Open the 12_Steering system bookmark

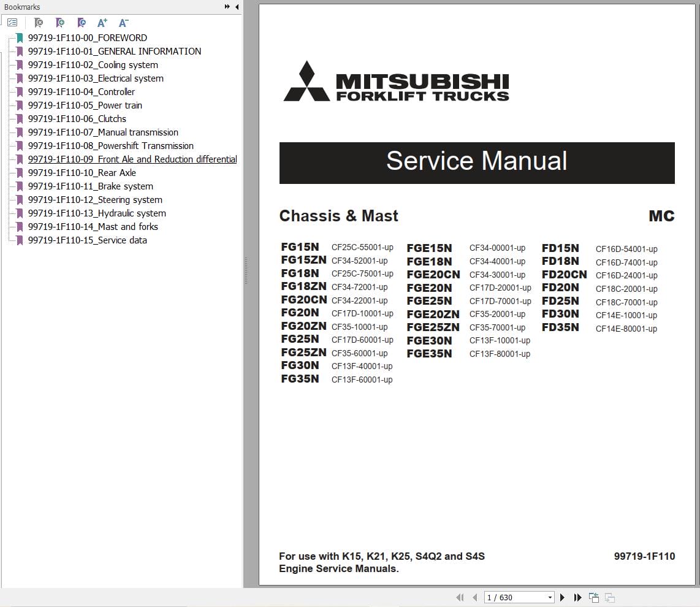click(95, 200)
